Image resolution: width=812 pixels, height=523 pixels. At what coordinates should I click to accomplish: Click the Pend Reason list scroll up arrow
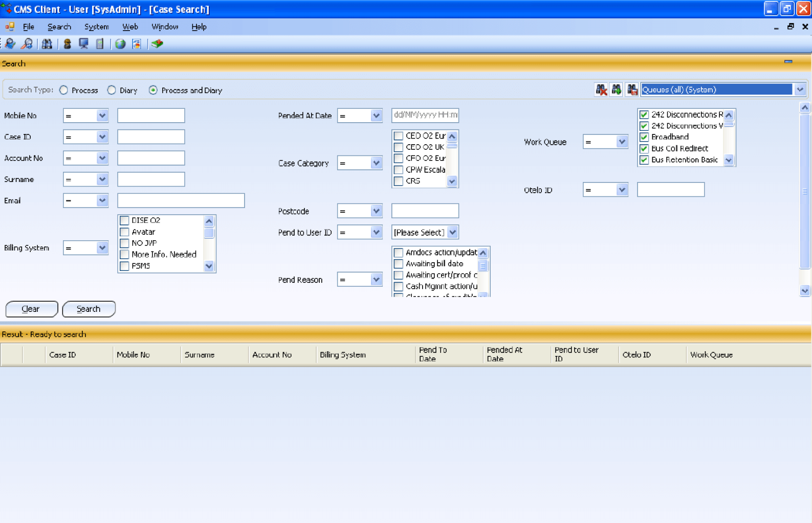pos(483,253)
